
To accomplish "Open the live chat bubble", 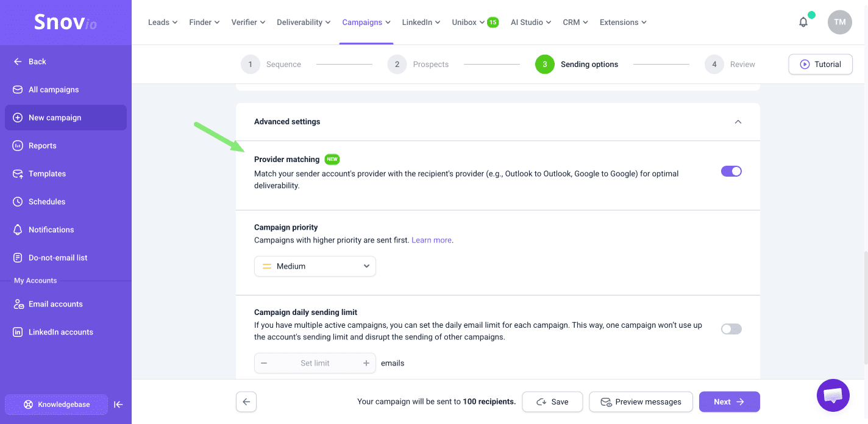I will point(833,395).
